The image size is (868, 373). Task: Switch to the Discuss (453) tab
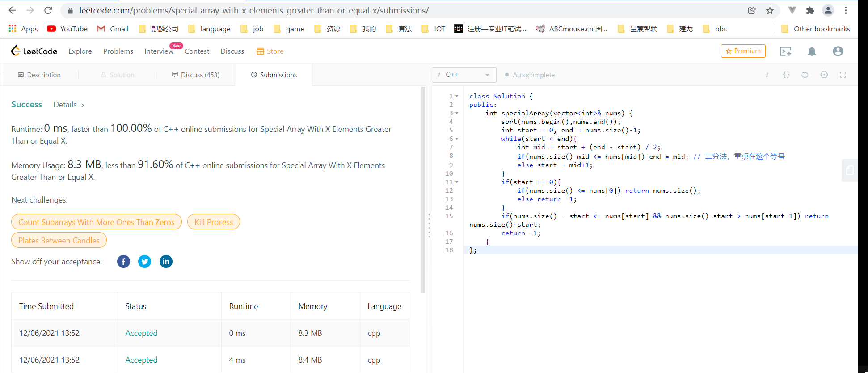point(196,75)
